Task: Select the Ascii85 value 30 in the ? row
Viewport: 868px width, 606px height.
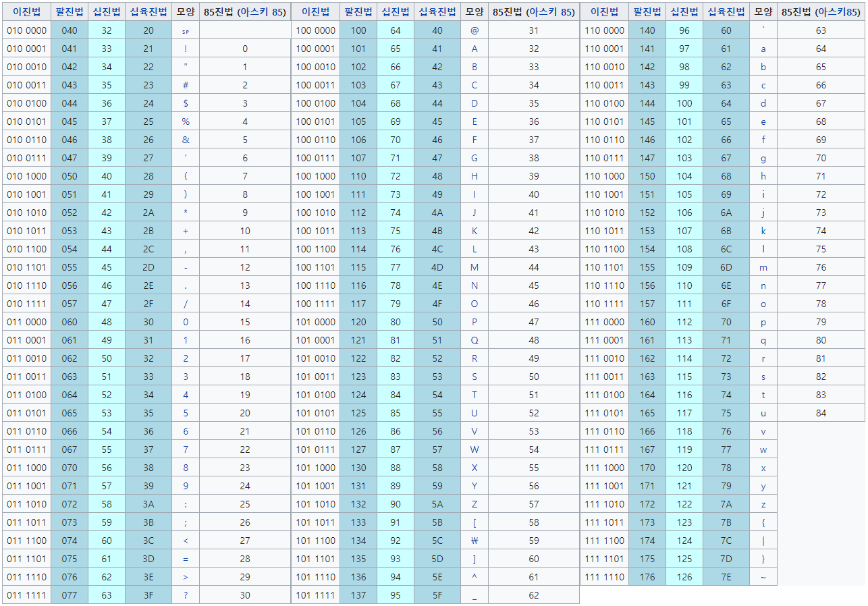Action: coord(245,595)
